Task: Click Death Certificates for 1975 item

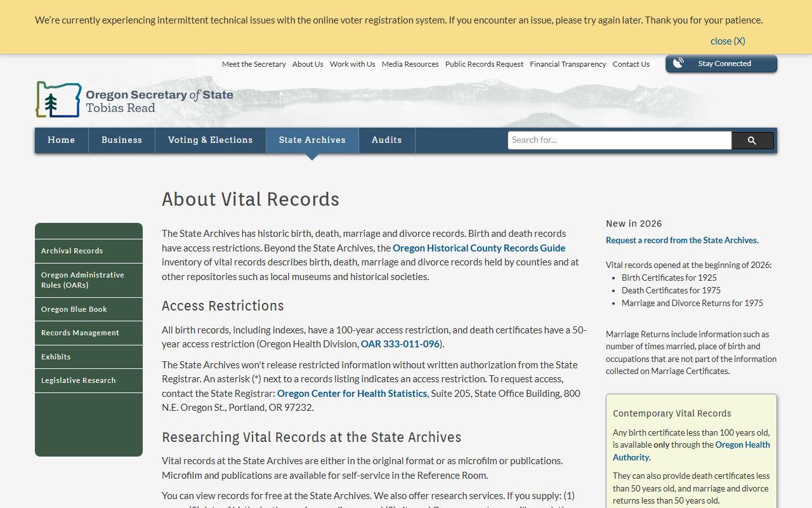Action: pyautogui.click(x=671, y=290)
